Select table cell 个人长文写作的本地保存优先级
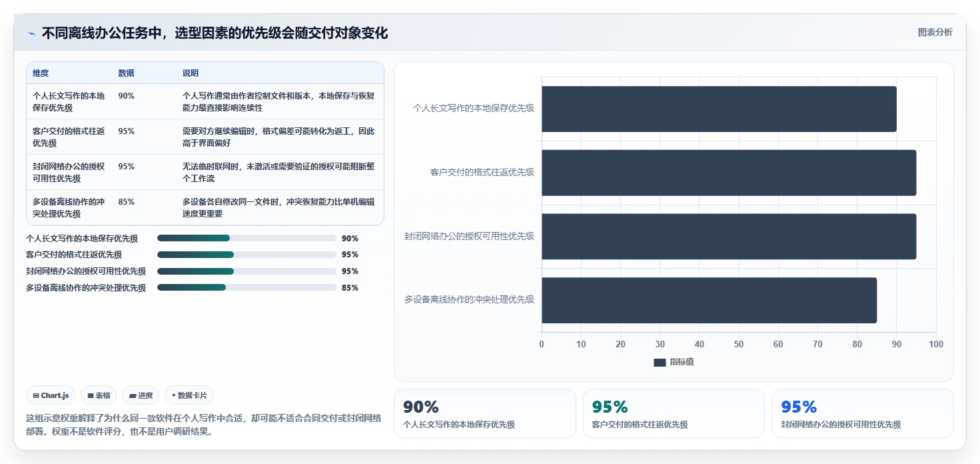The width and height of the screenshot is (980, 464). [x=69, y=101]
